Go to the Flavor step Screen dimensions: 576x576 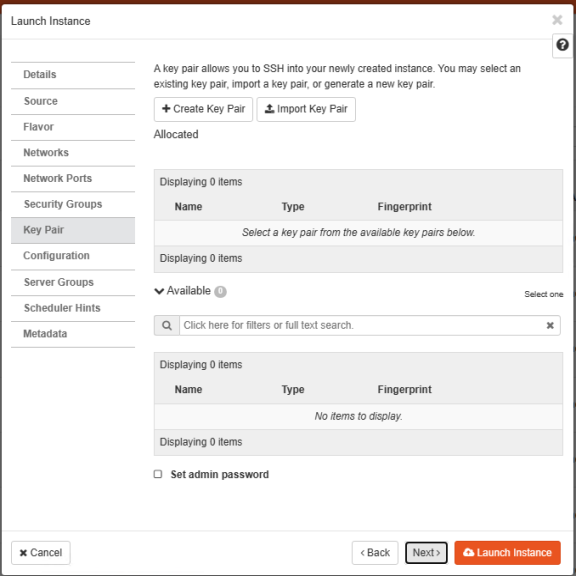pos(73,127)
